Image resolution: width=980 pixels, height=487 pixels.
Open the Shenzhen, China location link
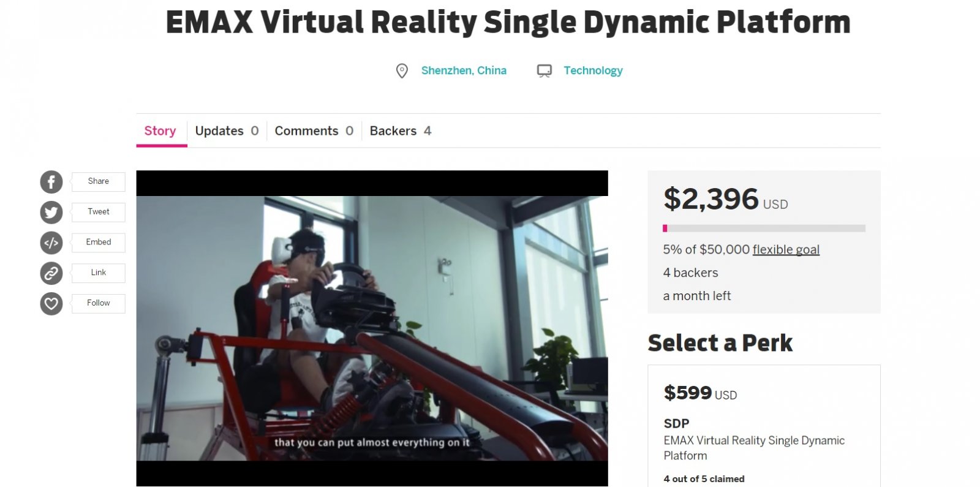click(x=464, y=70)
